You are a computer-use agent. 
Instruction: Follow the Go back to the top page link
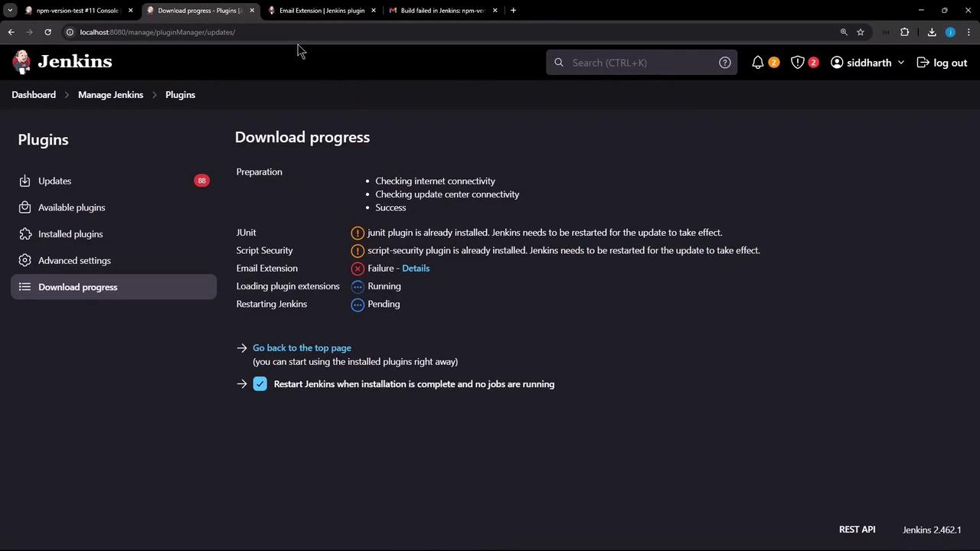302,348
